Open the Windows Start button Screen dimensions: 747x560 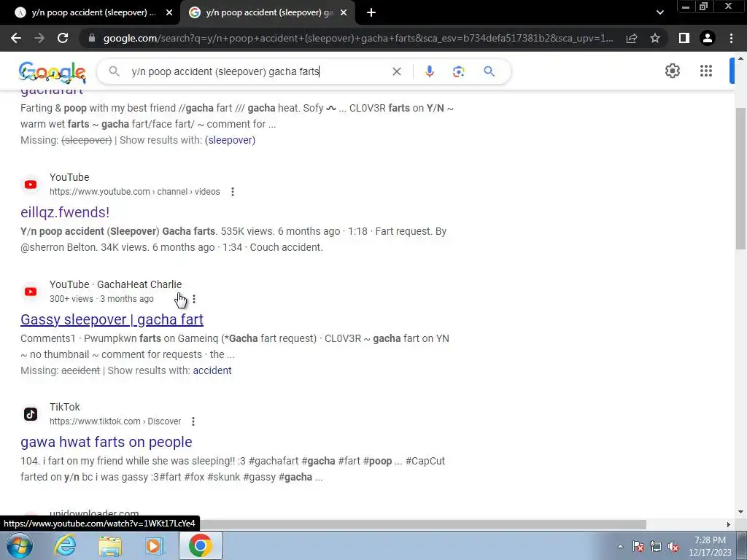tap(19, 545)
